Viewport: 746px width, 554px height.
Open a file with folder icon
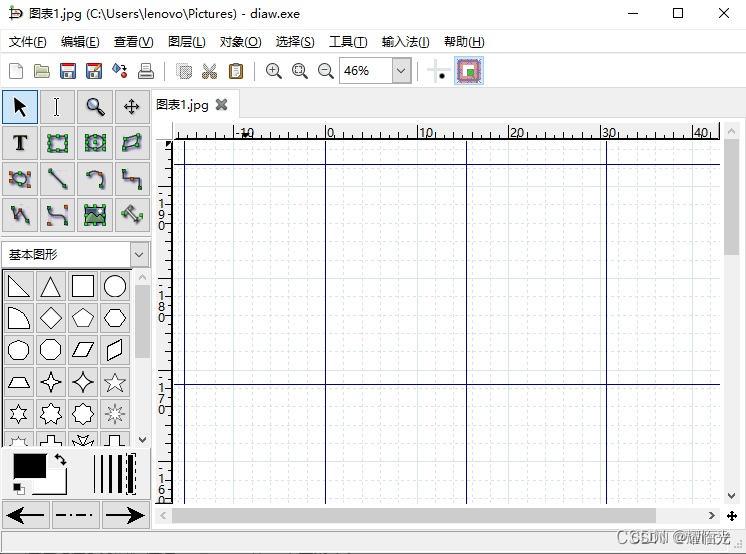pos(42,71)
